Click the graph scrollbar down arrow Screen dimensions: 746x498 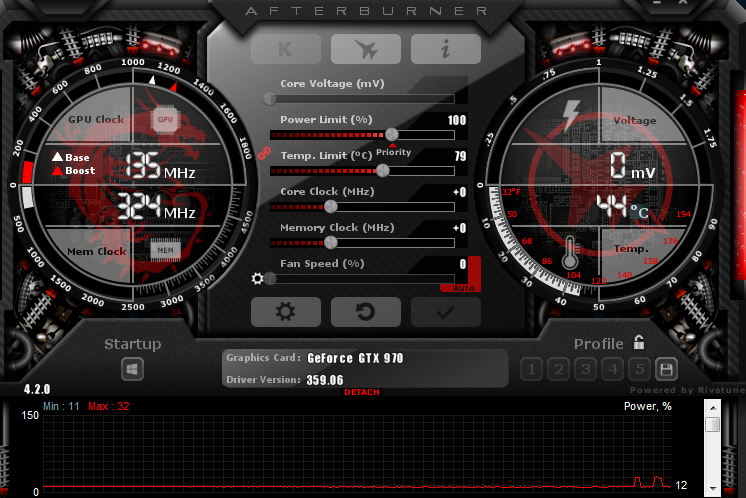click(713, 488)
